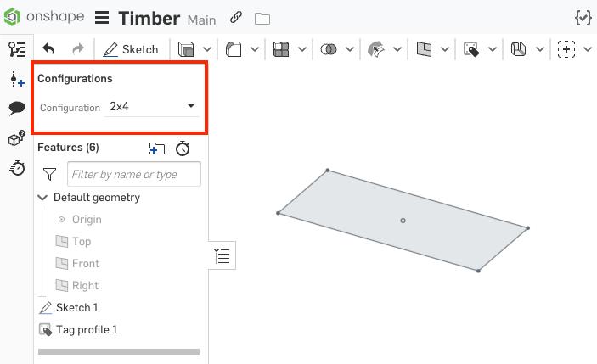Select the Top plane in the feature tree
This screenshot has width=597, height=364.
point(81,242)
